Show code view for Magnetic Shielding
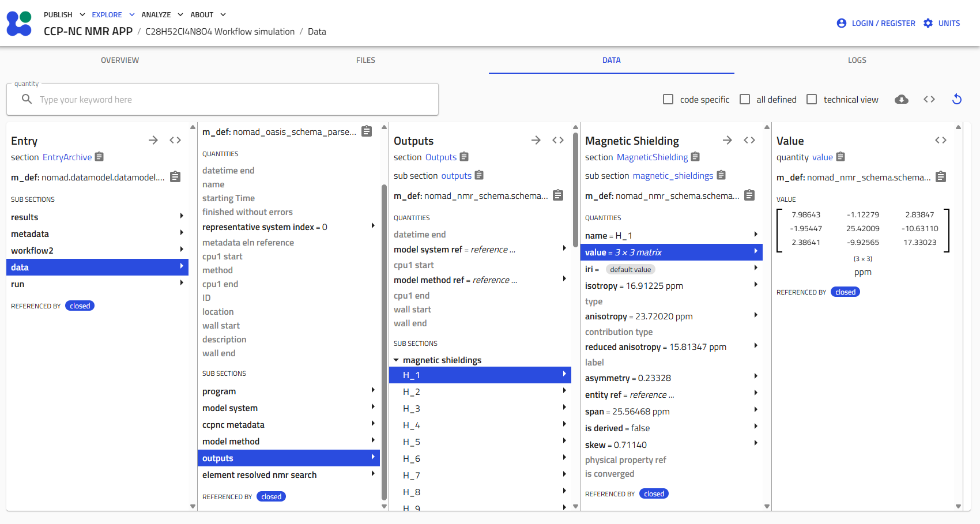The width and height of the screenshot is (980, 524). tap(749, 140)
